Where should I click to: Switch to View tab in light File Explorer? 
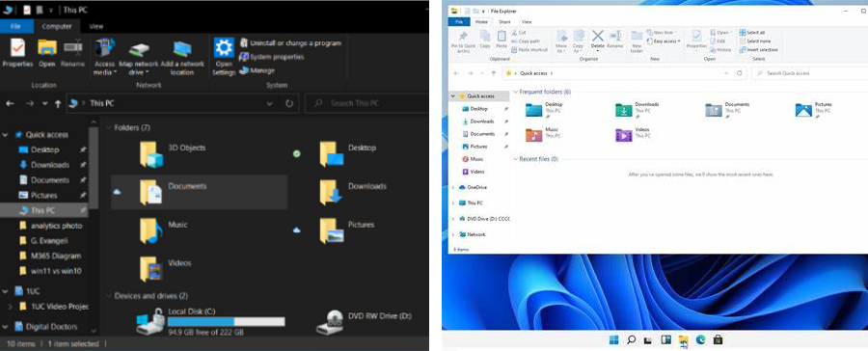(x=527, y=21)
